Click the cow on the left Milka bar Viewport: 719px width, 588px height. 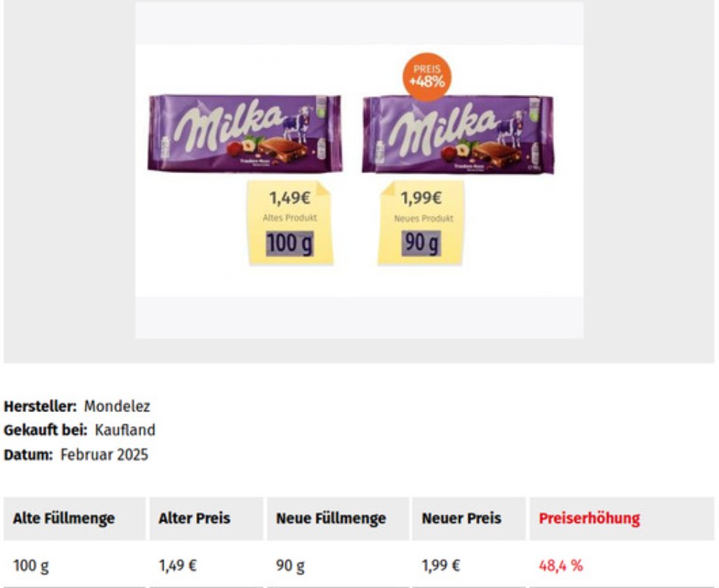point(298,123)
